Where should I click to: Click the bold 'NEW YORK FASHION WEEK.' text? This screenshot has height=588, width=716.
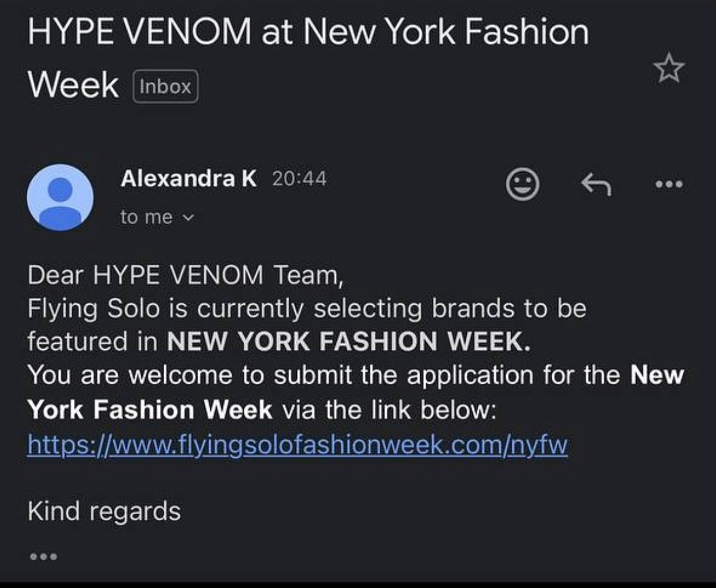pyautogui.click(x=349, y=341)
